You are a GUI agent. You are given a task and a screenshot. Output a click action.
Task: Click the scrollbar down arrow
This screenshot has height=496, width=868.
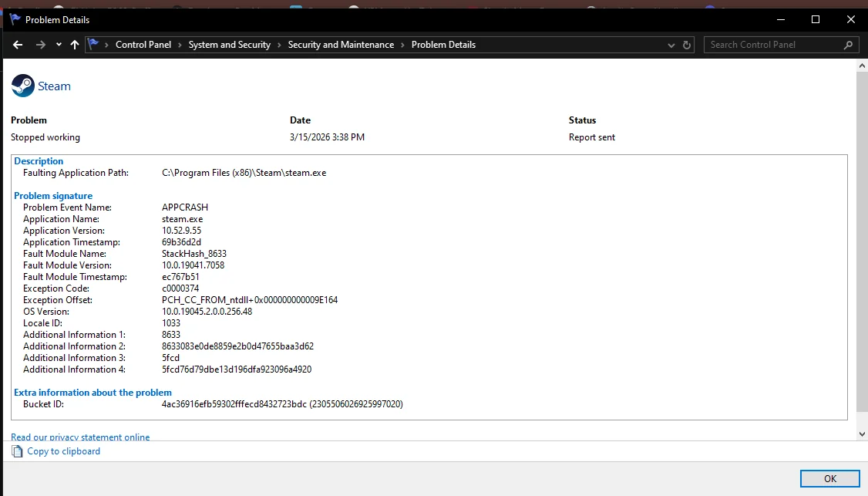(862, 433)
